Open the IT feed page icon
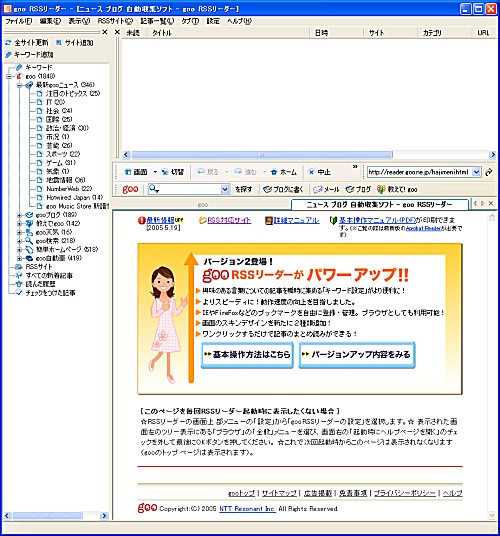 pyautogui.click(x=40, y=102)
